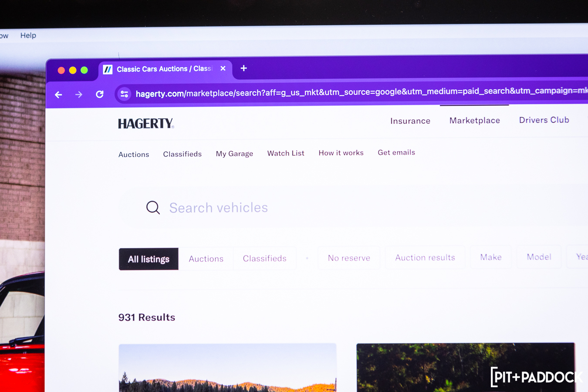Screen dimensions: 588x392
Task: Close the Classic Cars Auctions tab
Action: pos(223,68)
